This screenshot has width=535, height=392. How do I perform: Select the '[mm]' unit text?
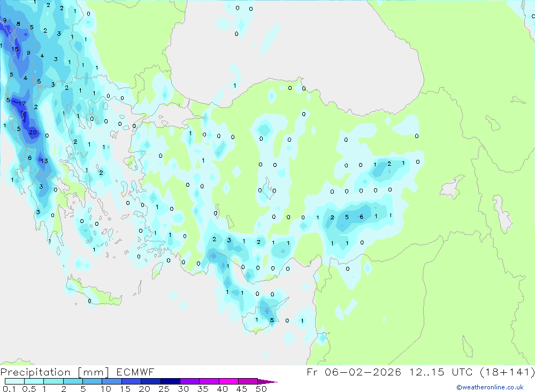click(x=94, y=372)
